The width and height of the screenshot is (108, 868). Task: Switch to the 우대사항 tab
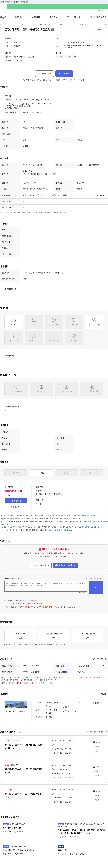click(x=43, y=24)
